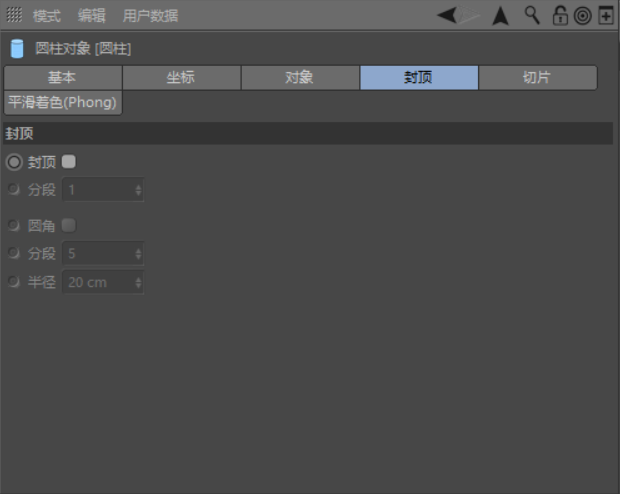Viewport: 620px width, 494px height.
Task: Click the spinner arrows on 分段 value 5
Action: pos(138,254)
